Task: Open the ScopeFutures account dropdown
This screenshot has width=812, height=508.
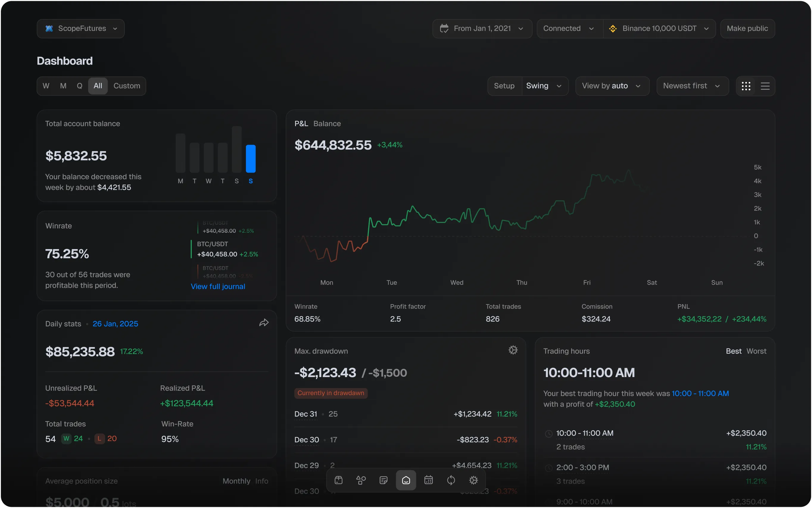Action: [81, 29]
